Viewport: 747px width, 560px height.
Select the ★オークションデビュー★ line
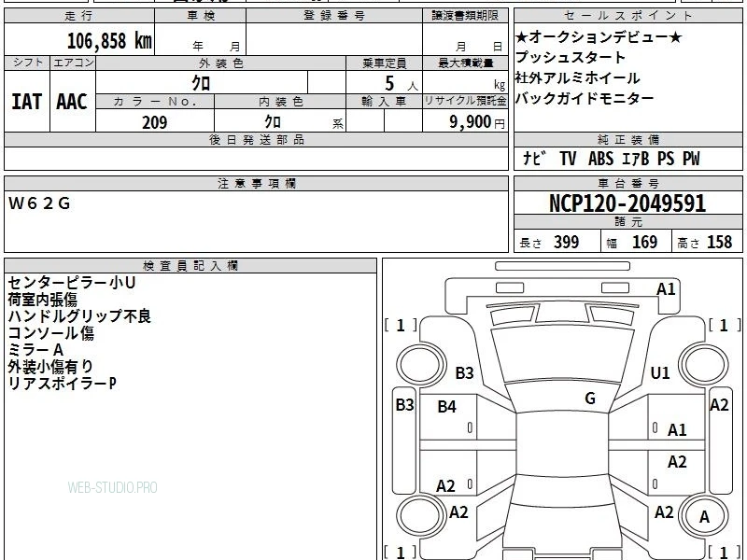599,36
